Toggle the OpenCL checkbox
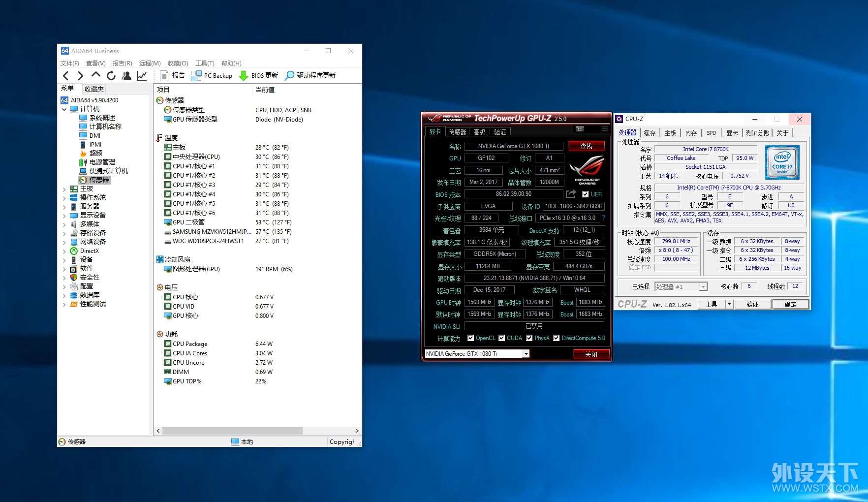 471,338
